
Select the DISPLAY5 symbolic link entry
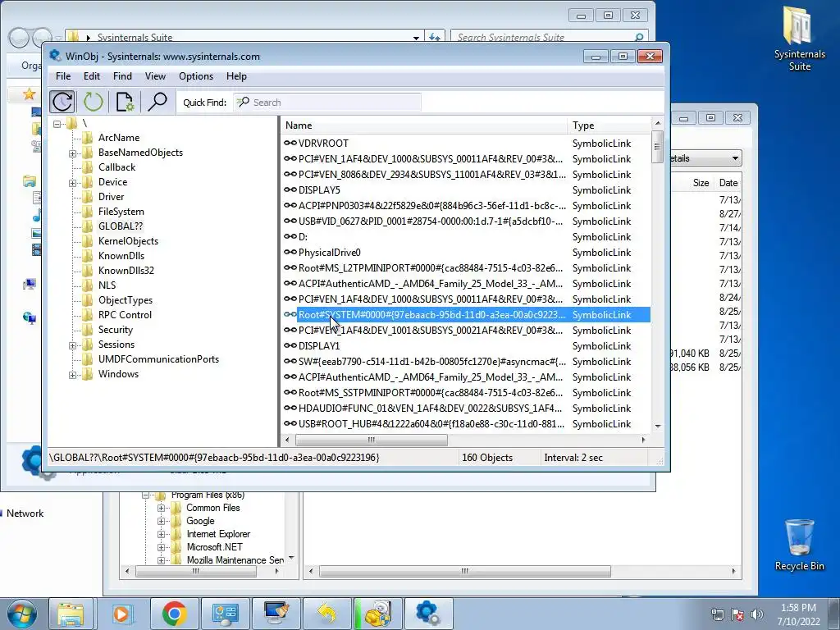click(x=466, y=190)
